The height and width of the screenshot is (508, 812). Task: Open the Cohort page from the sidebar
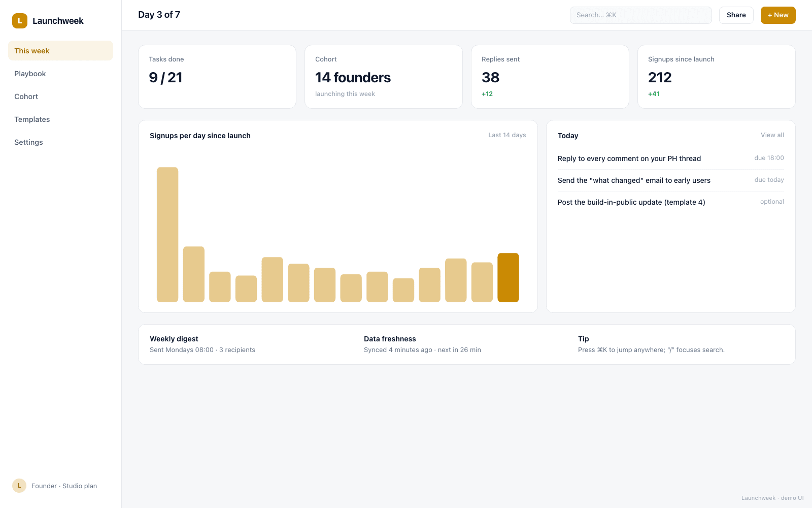point(60,97)
